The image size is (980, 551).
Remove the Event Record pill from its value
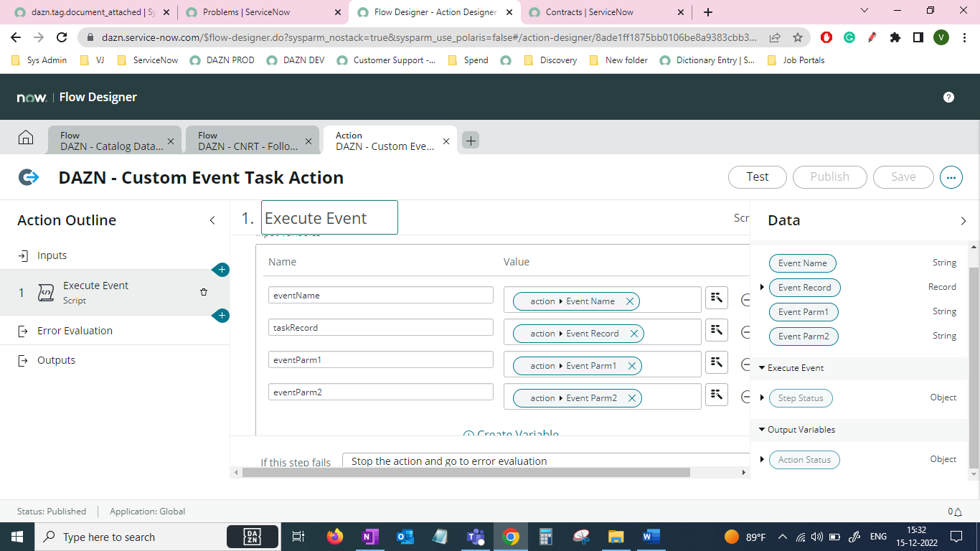634,334
